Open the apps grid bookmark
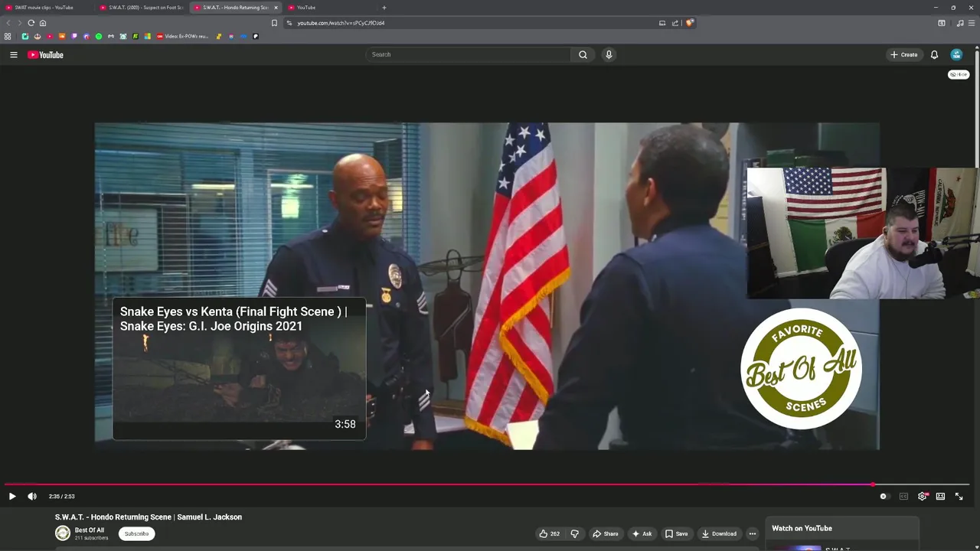This screenshot has width=980, height=551. (x=8, y=36)
